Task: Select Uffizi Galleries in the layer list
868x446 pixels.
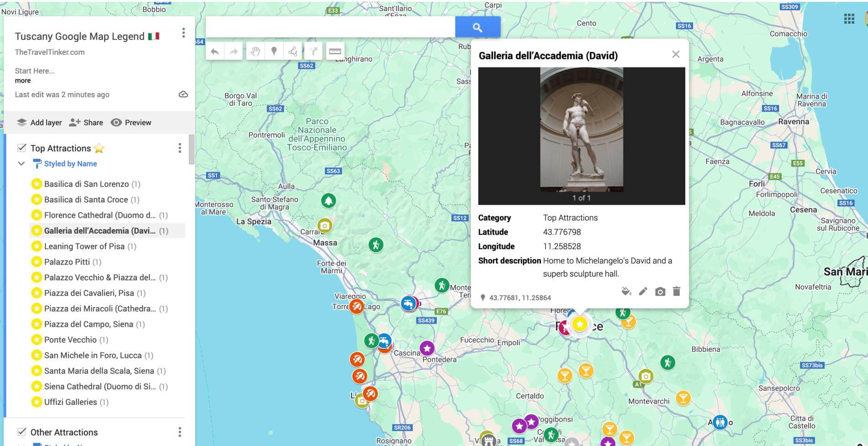Action: coord(70,402)
